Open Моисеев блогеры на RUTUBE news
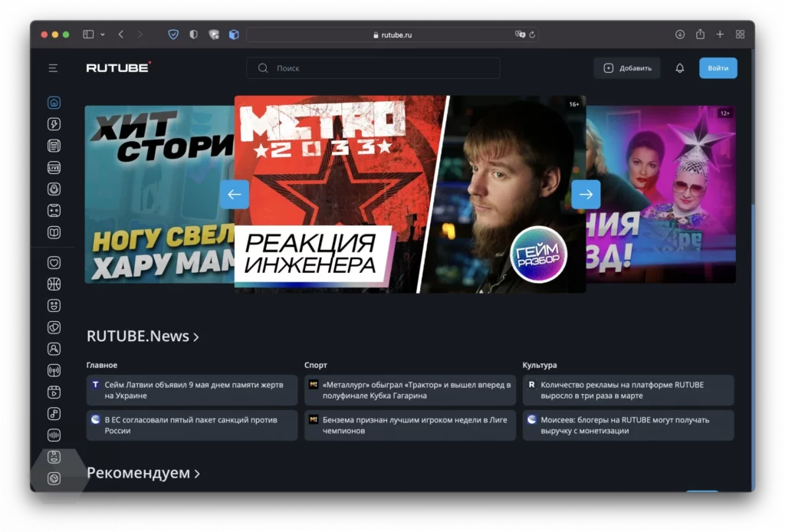Viewport: 785px width, 532px height. [x=629, y=425]
